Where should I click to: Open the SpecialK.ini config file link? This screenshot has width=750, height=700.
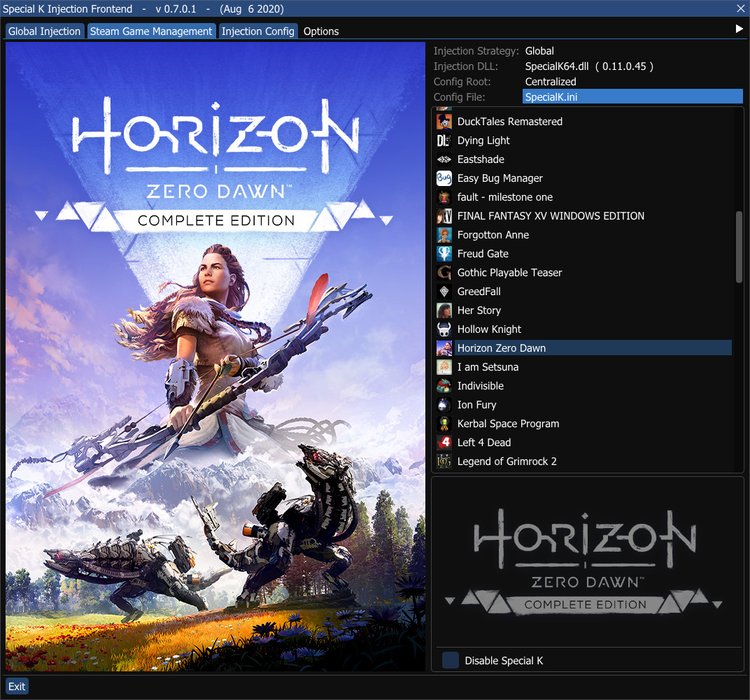pyautogui.click(x=632, y=97)
